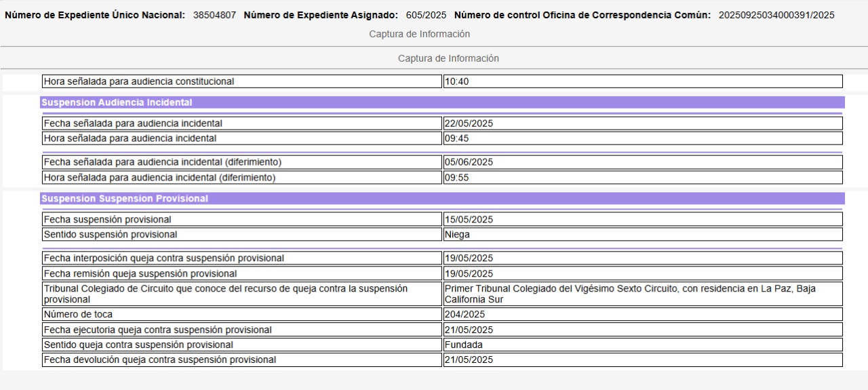Click the Fecha interposición queja date field
The height and width of the screenshot is (390, 868).
click(642, 258)
